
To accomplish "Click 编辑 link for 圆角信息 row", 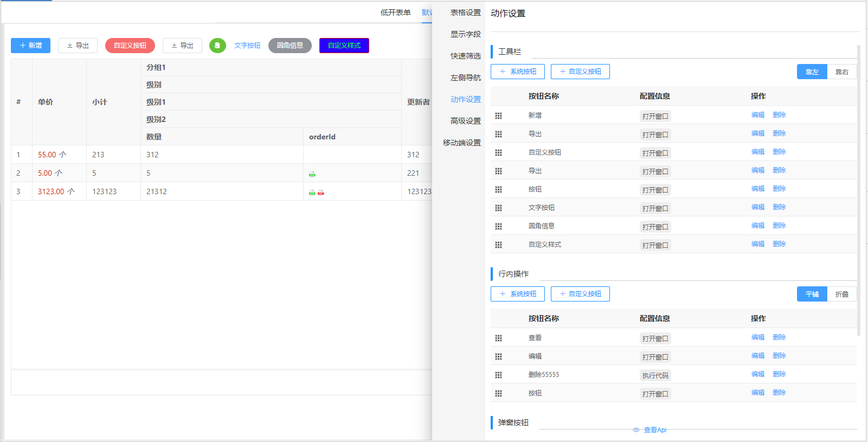I will coord(757,226).
